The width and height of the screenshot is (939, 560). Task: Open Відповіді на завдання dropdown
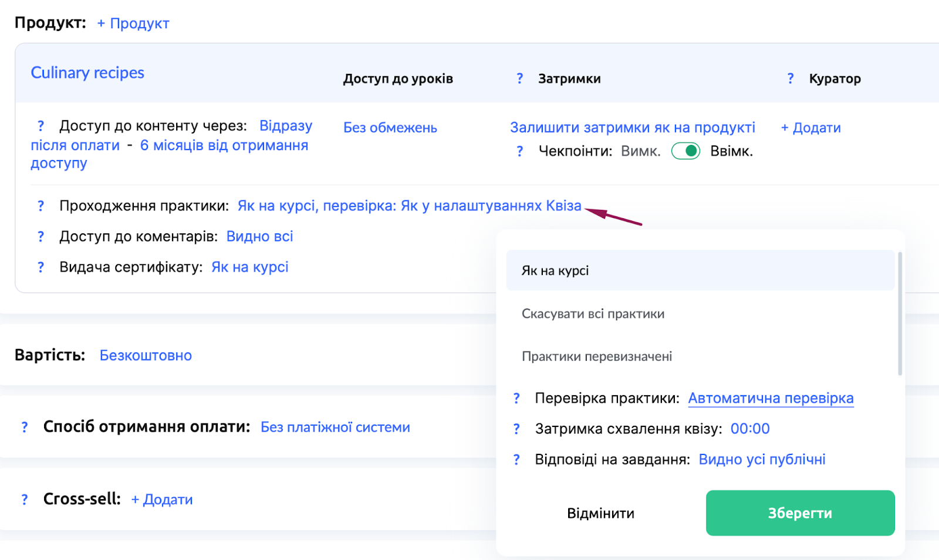(762, 460)
